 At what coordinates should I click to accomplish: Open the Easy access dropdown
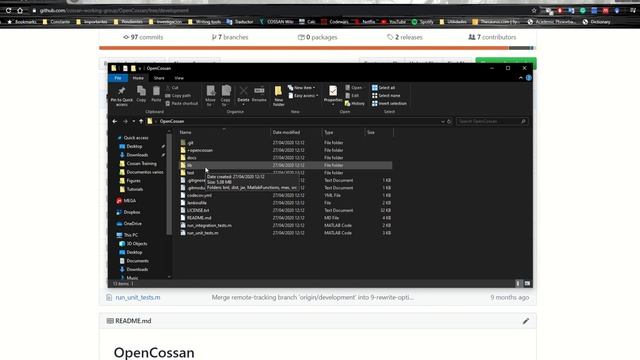pyautogui.click(x=303, y=96)
